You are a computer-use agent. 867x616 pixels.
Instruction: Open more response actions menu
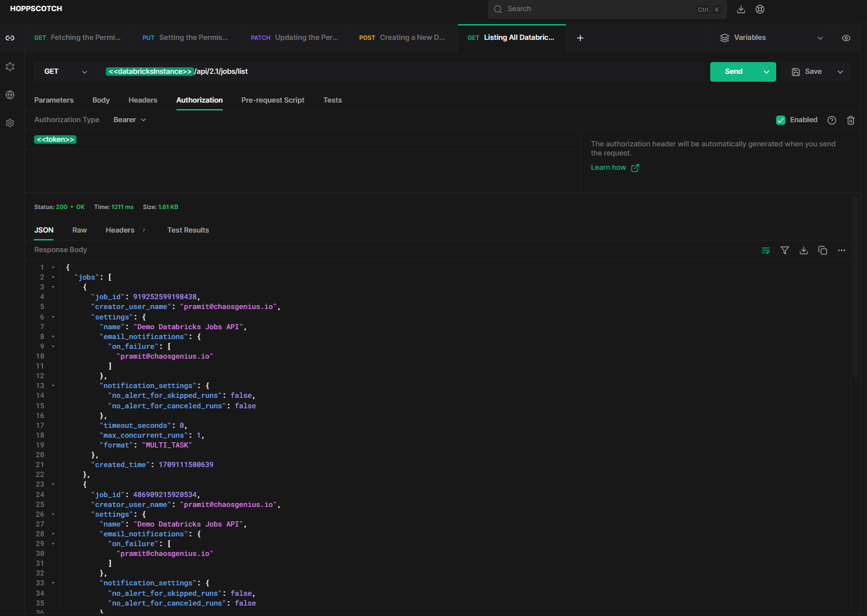tap(842, 250)
